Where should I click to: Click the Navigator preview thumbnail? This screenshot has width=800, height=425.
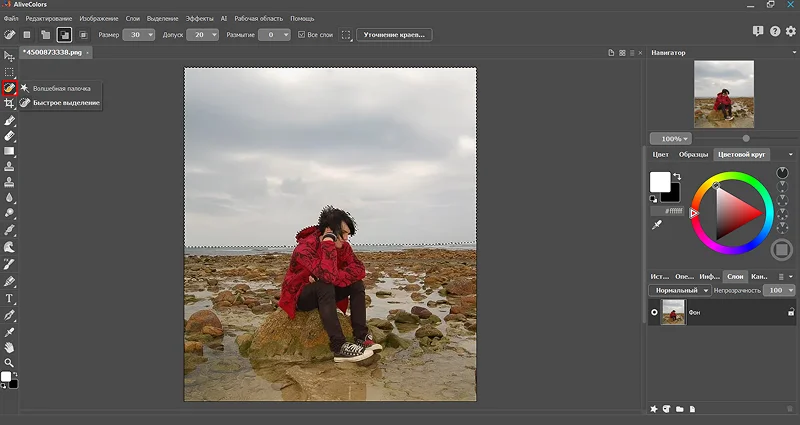[723, 94]
